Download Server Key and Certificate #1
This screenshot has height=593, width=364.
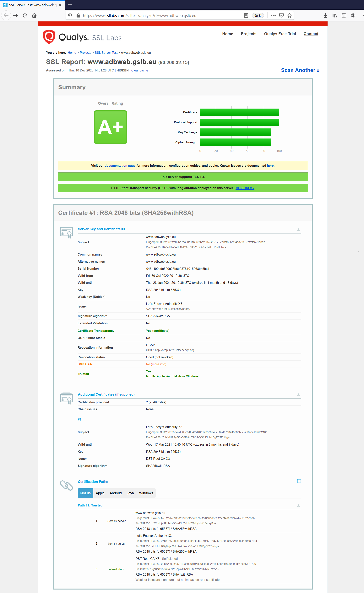coord(298,229)
